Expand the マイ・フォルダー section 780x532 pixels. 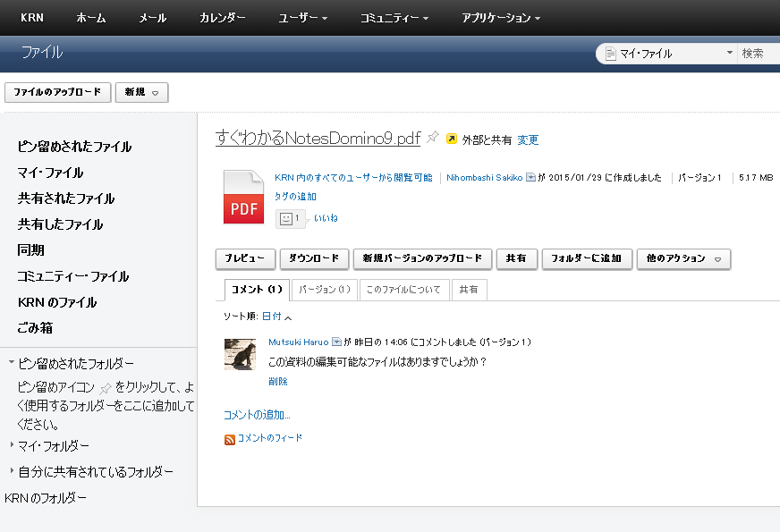(x=12, y=445)
